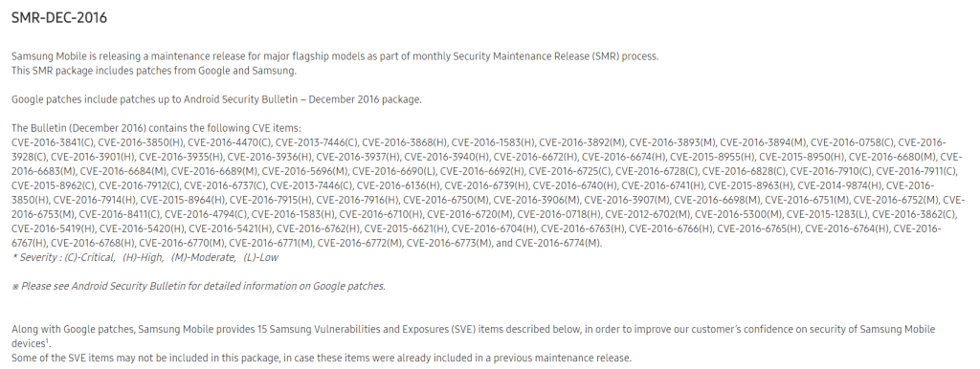This screenshot has width=980, height=369.
Task: Select the CVE-2016-7910(C) item
Action: coord(832,171)
